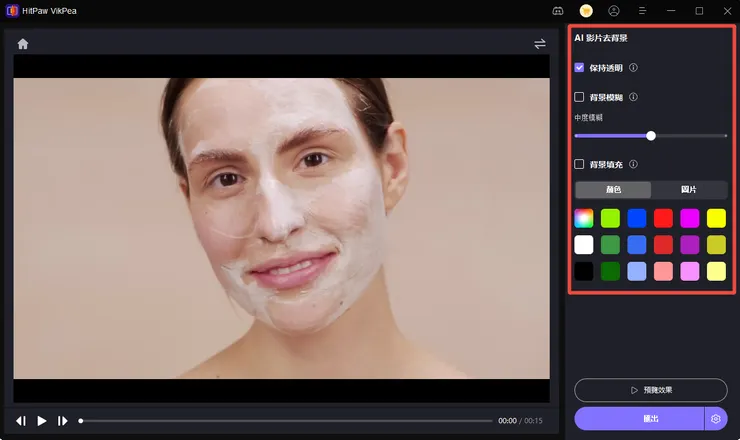740x440 pixels.
Task: Select the darker red swatch in second row
Action: (663, 245)
